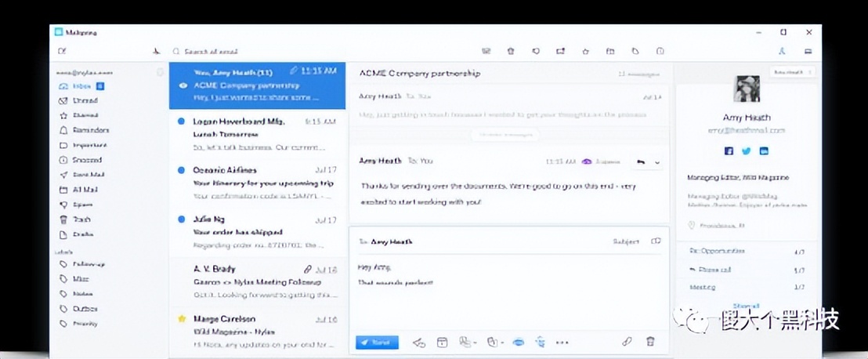Screen dimensions: 868x359
Task: Click the blue Send button
Action: coord(377,343)
